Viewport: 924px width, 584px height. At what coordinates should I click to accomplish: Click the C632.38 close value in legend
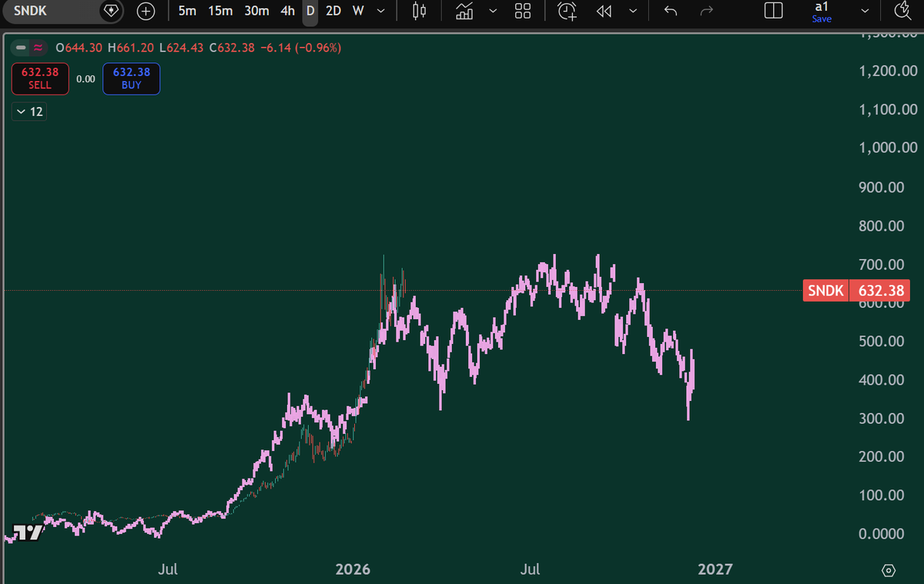[231, 48]
